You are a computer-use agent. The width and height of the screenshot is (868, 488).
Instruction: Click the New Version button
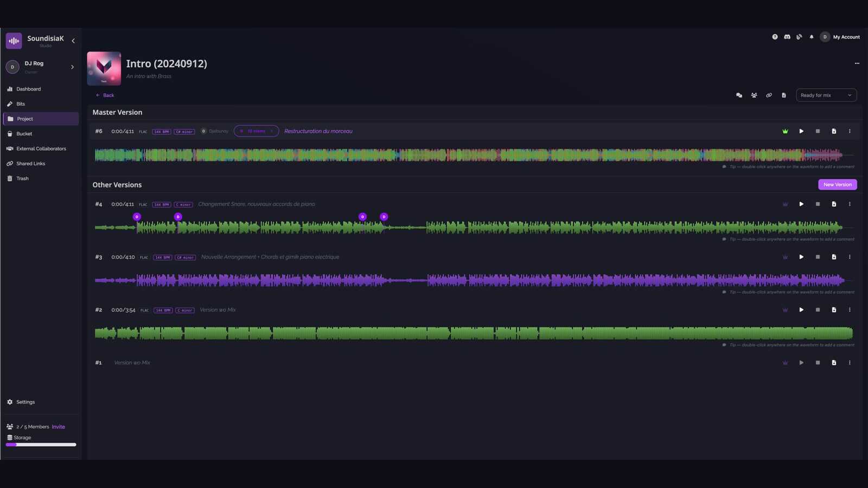tap(838, 185)
